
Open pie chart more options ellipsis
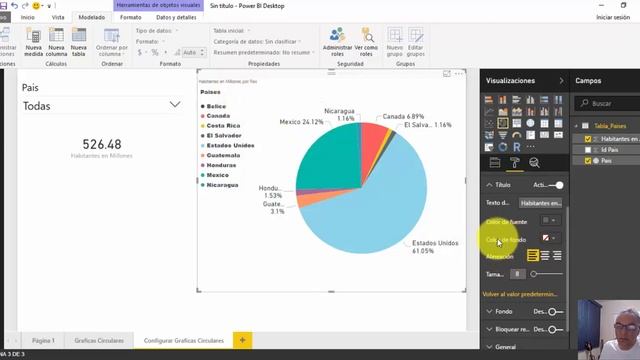point(459,73)
